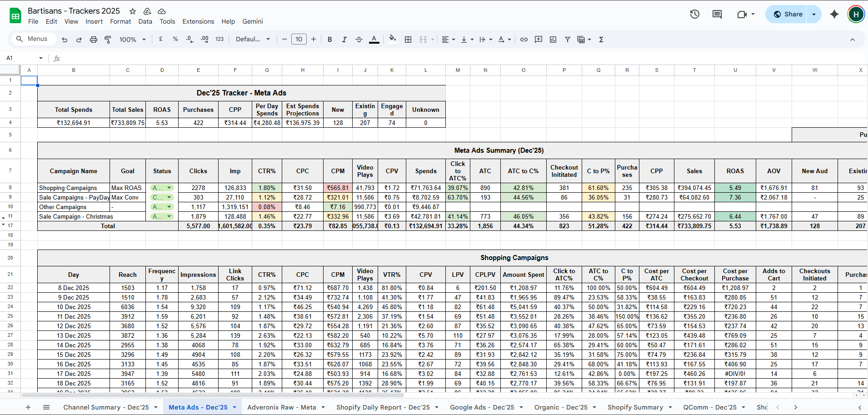Click the Borders grid icon
The height and width of the screenshot is (415, 868).
coord(408,40)
